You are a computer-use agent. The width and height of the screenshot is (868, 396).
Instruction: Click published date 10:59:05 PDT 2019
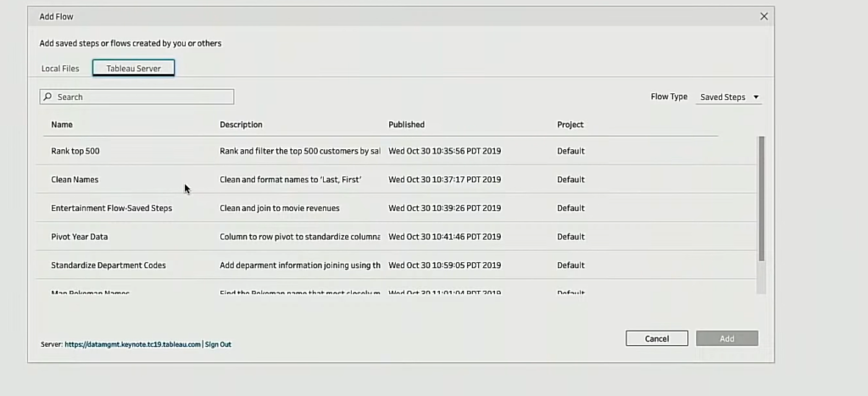pos(444,265)
